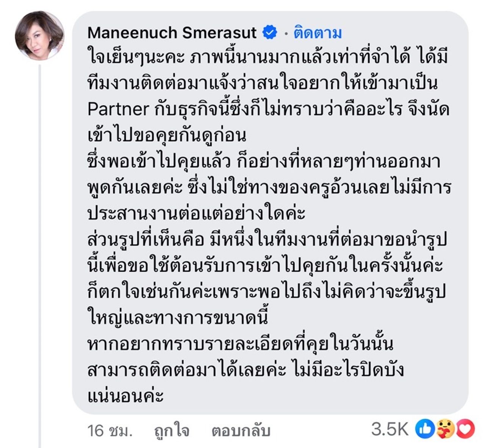The image size is (485, 448).
Task: Click the final comment line แน่นอนค่ะ
Action: pyautogui.click(x=125, y=396)
